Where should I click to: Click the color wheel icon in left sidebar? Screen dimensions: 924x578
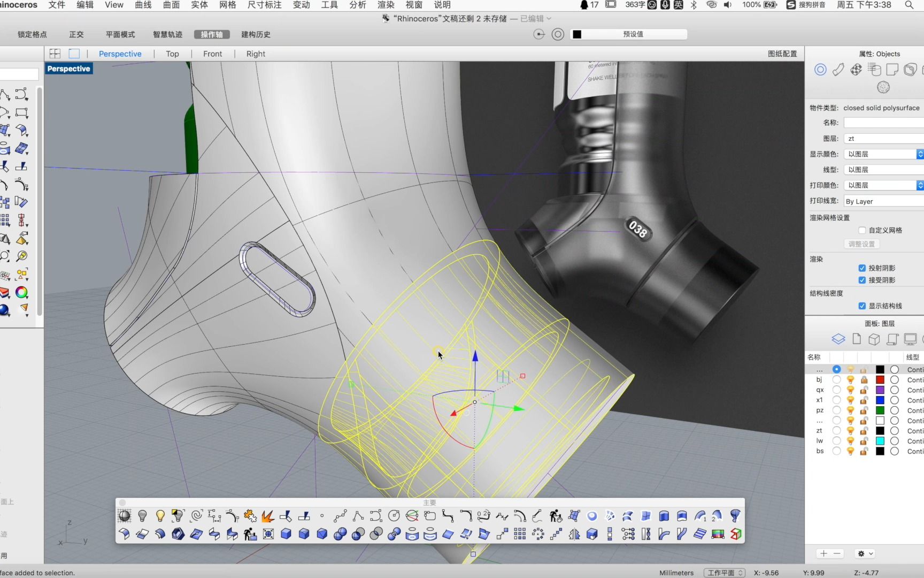pos(22,292)
